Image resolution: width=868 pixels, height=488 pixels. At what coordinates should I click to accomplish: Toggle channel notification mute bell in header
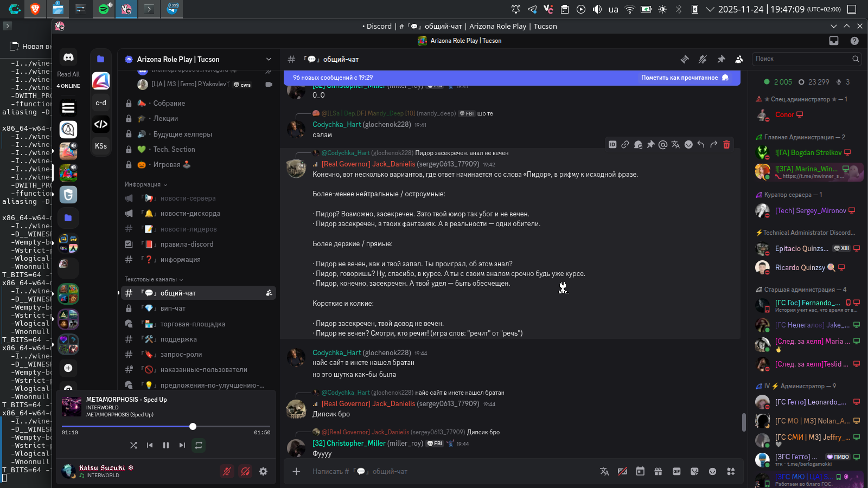pyautogui.click(x=703, y=59)
